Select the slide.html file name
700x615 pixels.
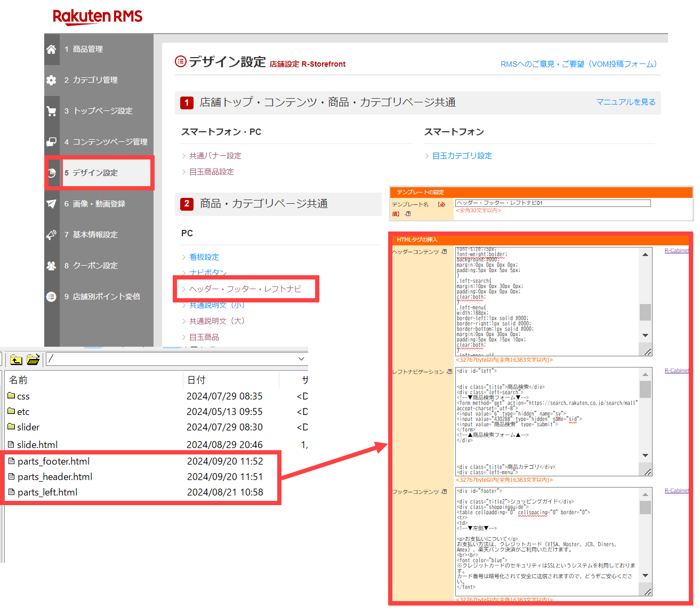click(x=37, y=445)
